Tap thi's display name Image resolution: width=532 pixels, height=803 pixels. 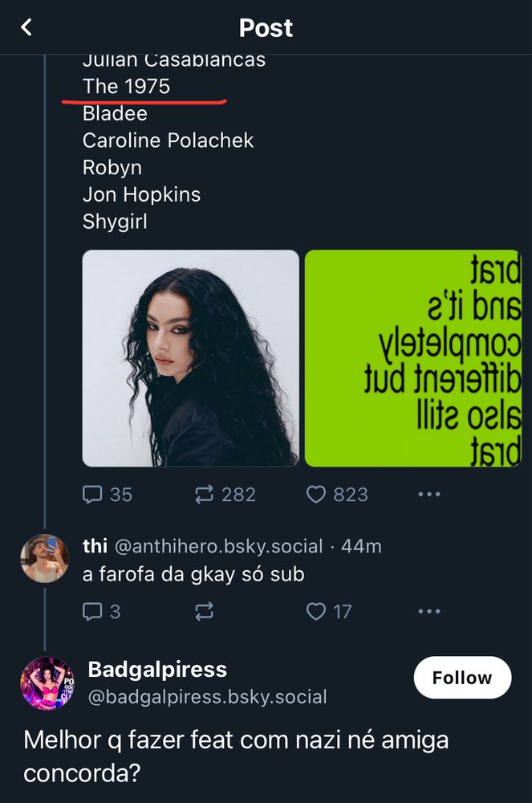tap(95, 547)
